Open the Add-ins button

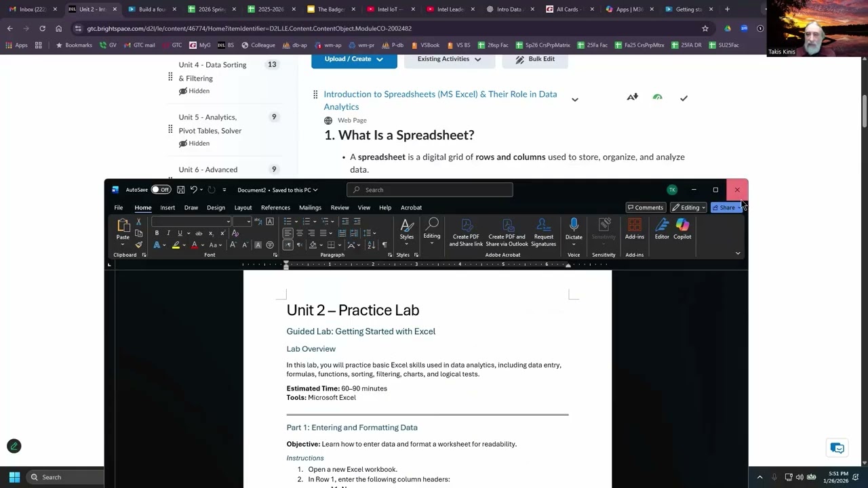pyautogui.click(x=635, y=230)
